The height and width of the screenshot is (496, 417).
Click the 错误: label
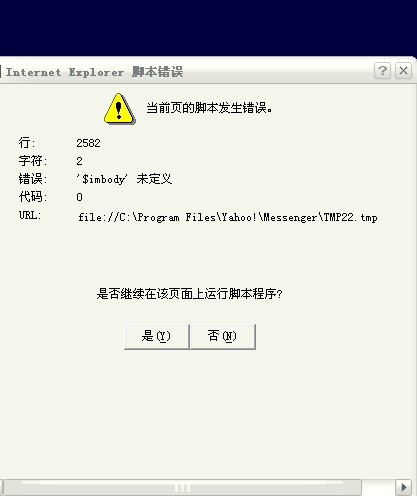click(33, 179)
